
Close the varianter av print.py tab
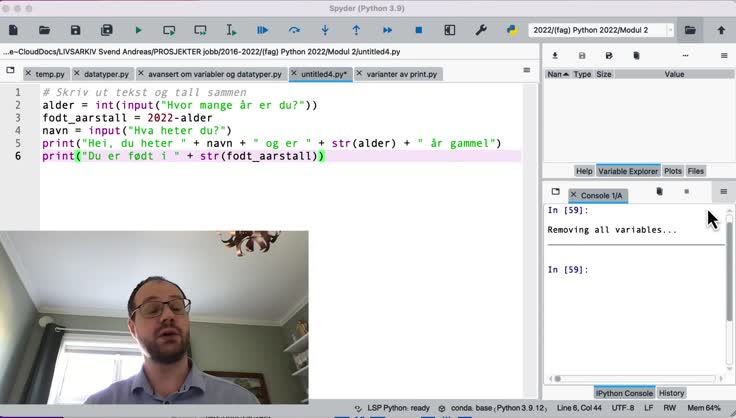(359, 73)
